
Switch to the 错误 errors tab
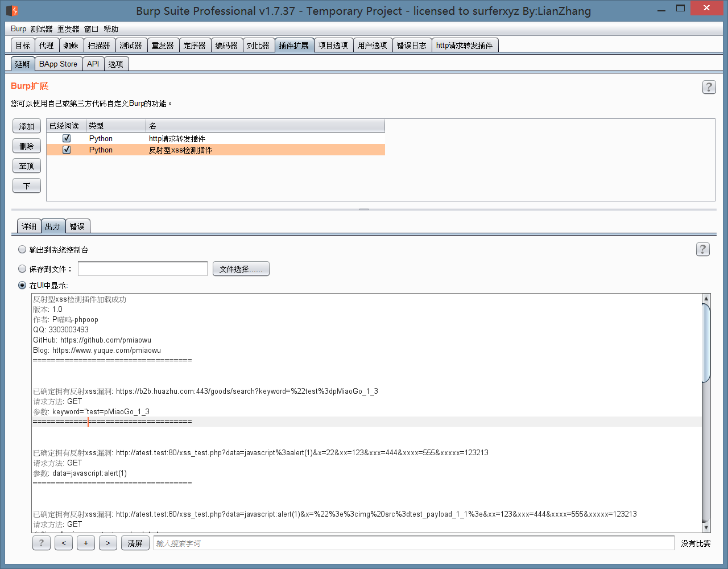[77, 226]
